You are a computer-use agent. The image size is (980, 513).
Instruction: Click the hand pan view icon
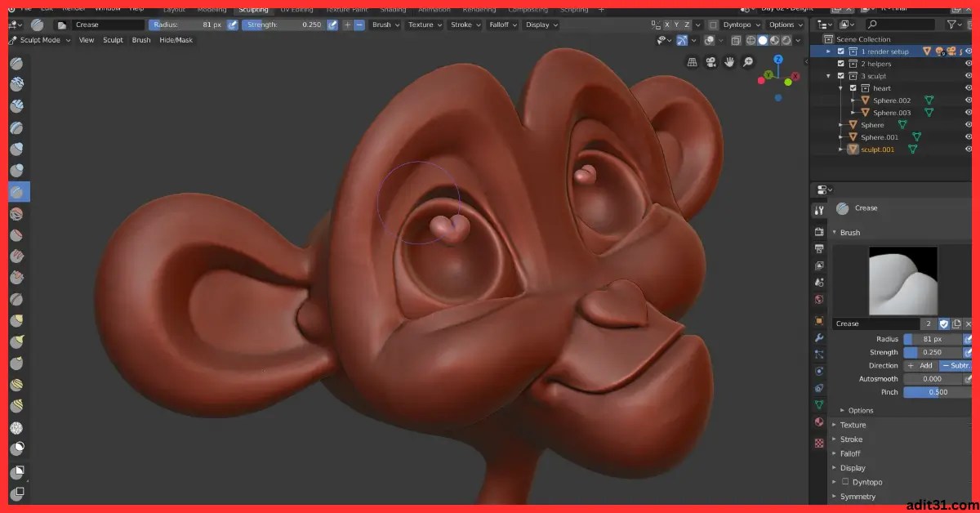point(730,62)
